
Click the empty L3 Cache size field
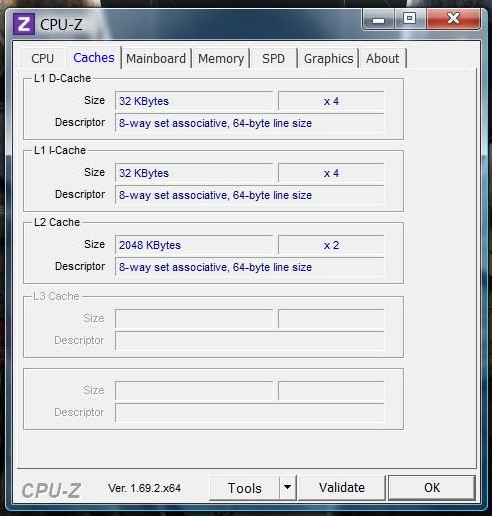click(x=194, y=319)
